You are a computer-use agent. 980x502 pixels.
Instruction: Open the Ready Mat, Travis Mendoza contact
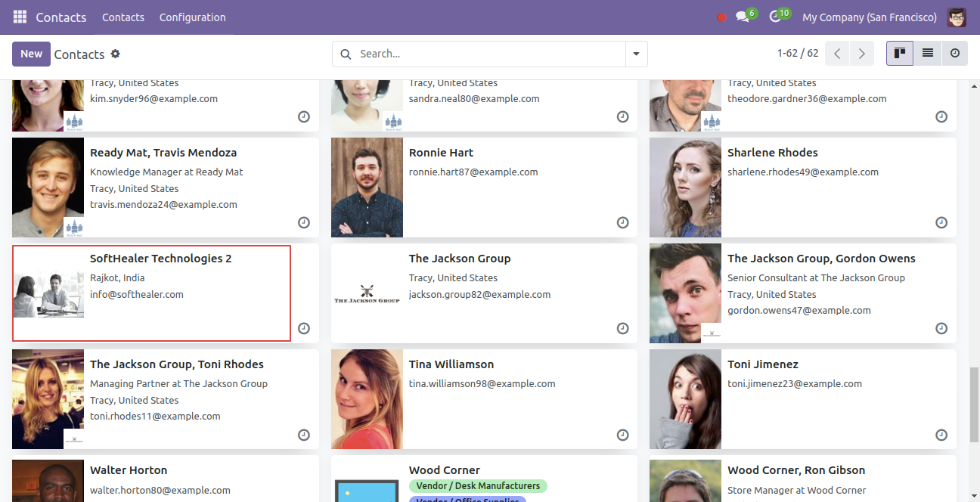click(163, 153)
